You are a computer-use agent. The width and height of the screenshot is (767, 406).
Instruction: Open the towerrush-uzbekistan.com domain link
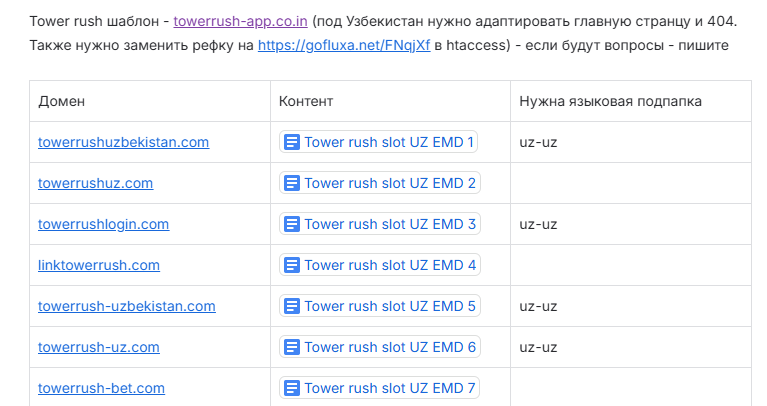point(127,306)
